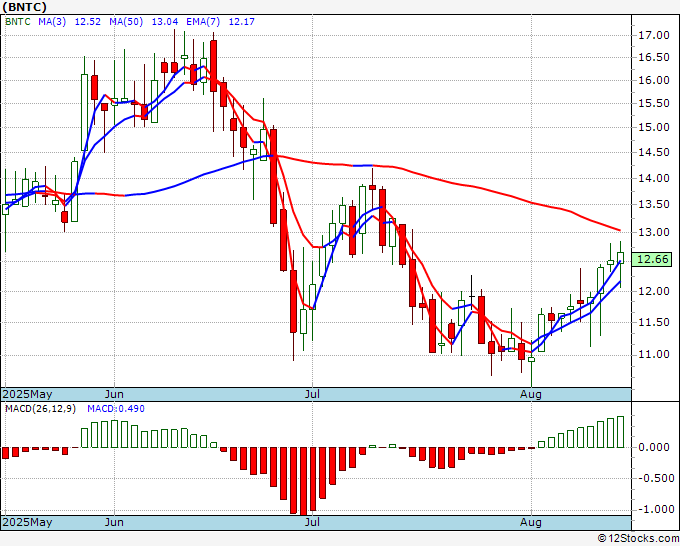680x546 pixels.
Task: Click the Jun label on MACD axis
Action: (x=114, y=522)
